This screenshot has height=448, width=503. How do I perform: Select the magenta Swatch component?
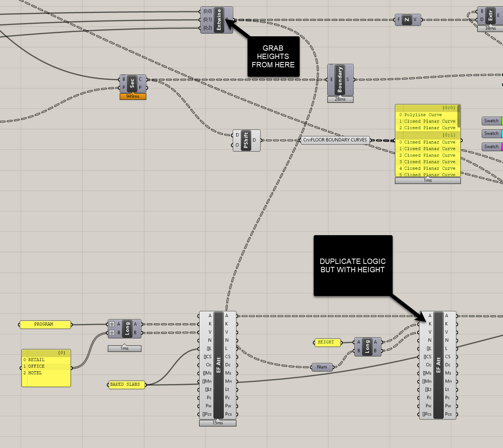coord(492,147)
